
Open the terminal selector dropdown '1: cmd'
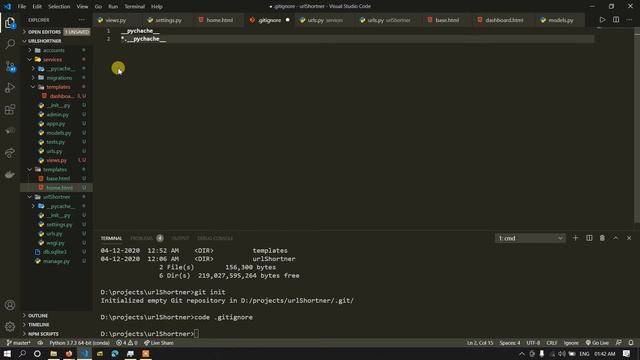(530, 238)
